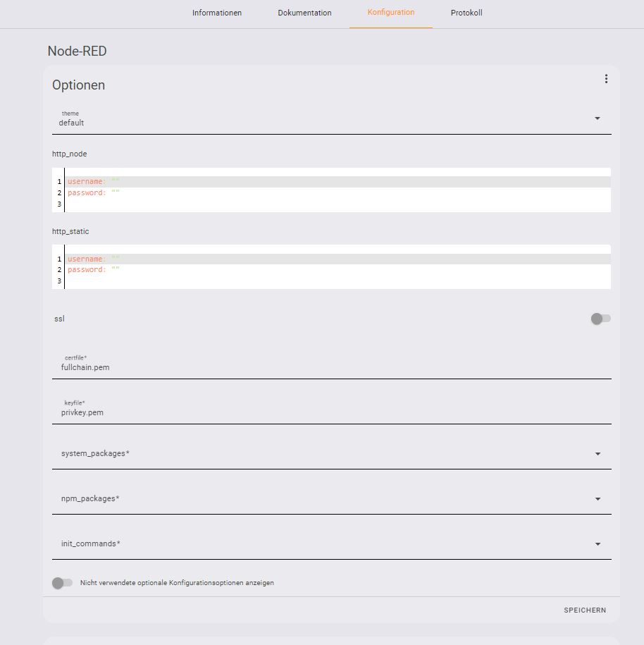
Task: Click the http_static label
Action: point(70,232)
